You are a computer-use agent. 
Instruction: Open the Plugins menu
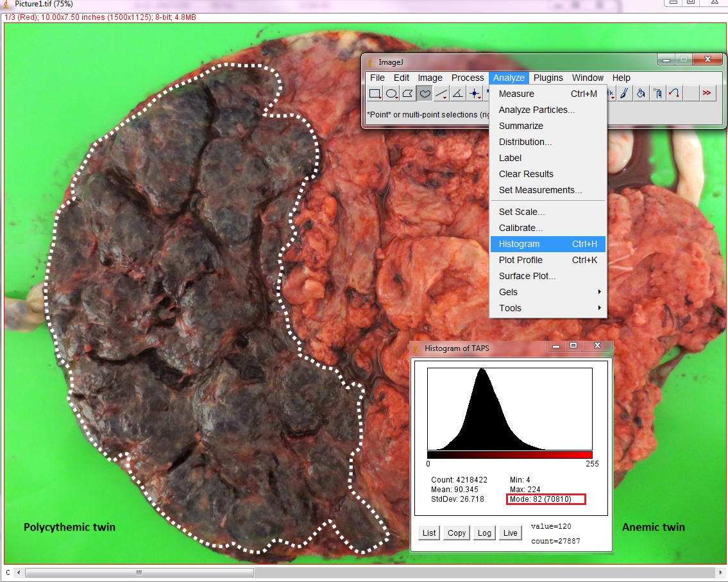[548, 78]
